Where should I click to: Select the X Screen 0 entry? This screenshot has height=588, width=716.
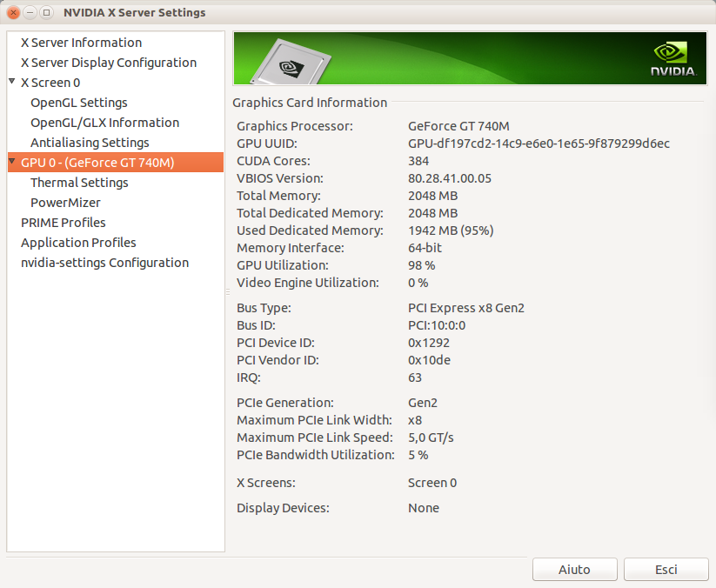tap(50, 83)
